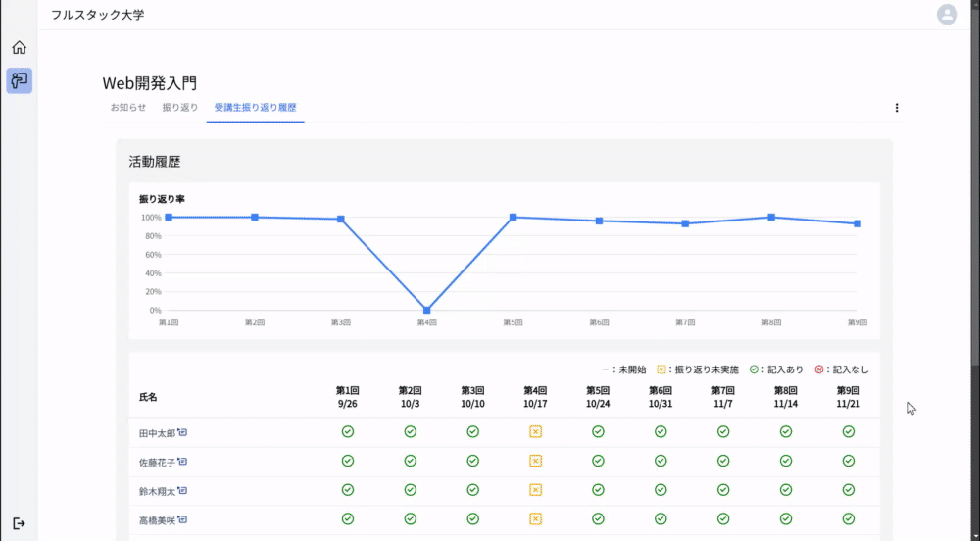This screenshot has width=980, height=541.
Task: Open the user account avatar menu
Action: pos(947,15)
